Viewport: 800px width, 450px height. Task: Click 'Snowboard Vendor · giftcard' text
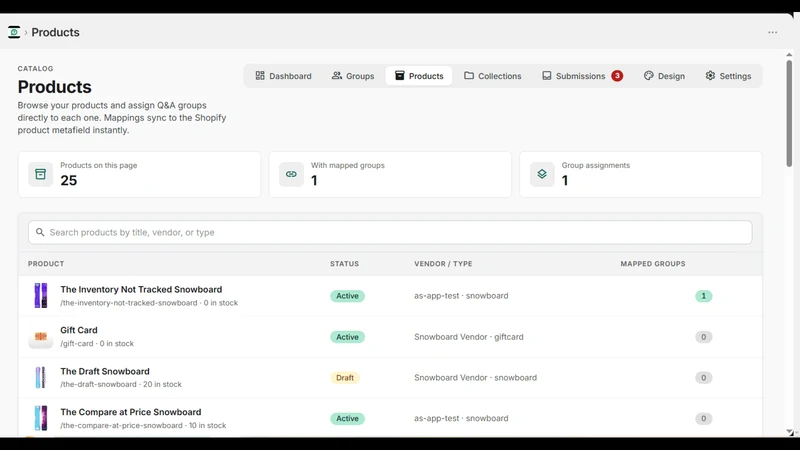click(x=468, y=337)
